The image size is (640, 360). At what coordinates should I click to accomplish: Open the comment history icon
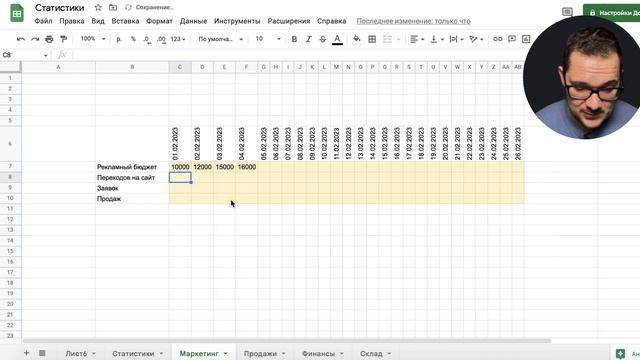567,12
